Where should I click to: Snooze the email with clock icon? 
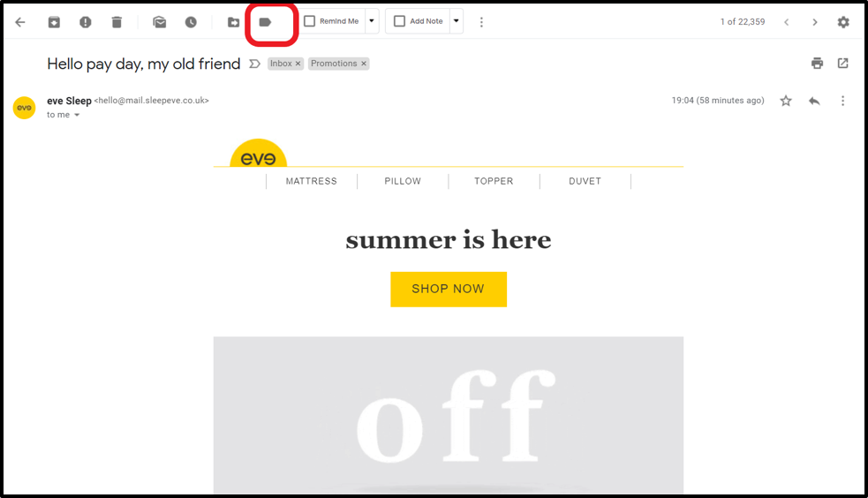point(191,22)
